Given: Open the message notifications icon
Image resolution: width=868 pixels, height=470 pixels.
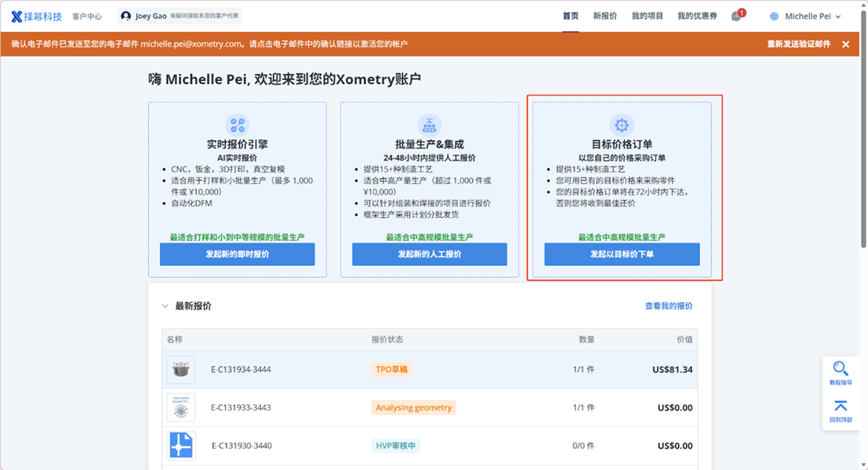Looking at the screenshot, I should click(736, 16).
